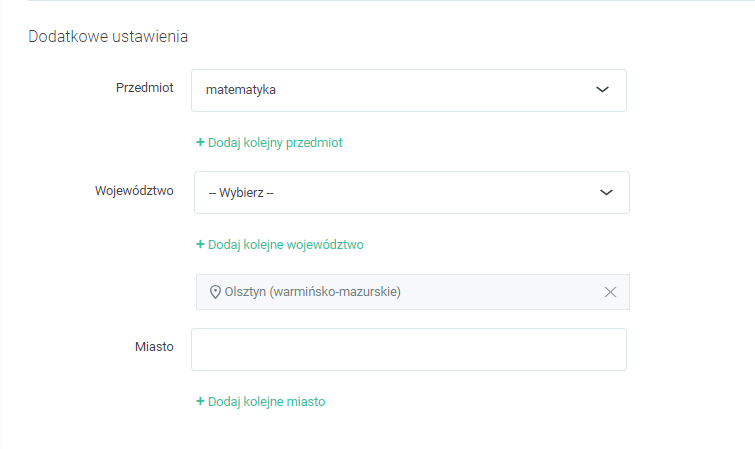The height and width of the screenshot is (449, 755).
Task: Expand the Województwo selection dropdown
Action: tap(411, 192)
